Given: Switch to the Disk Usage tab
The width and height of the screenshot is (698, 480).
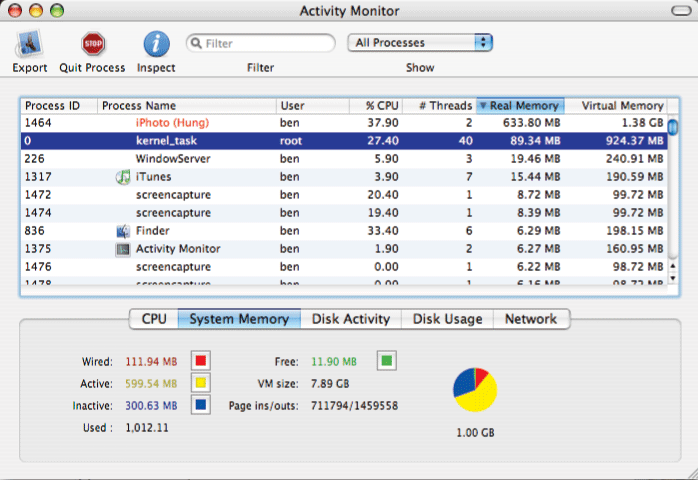Looking at the screenshot, I should 447,319.
